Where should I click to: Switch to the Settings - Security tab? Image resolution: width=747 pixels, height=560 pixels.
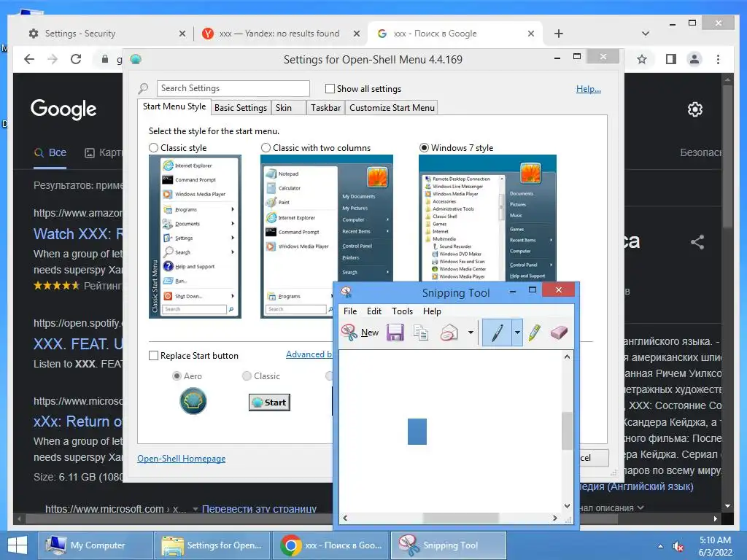coord(106,34)
